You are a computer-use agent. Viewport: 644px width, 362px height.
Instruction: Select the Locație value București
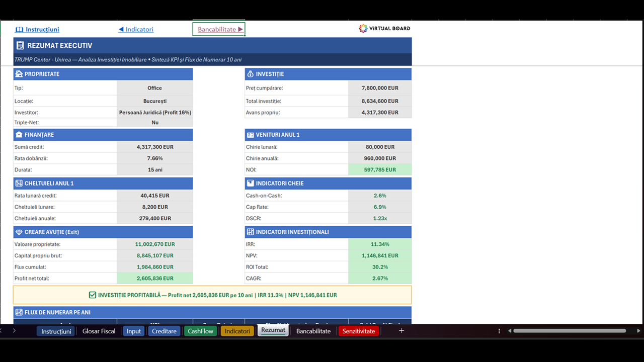155,101
